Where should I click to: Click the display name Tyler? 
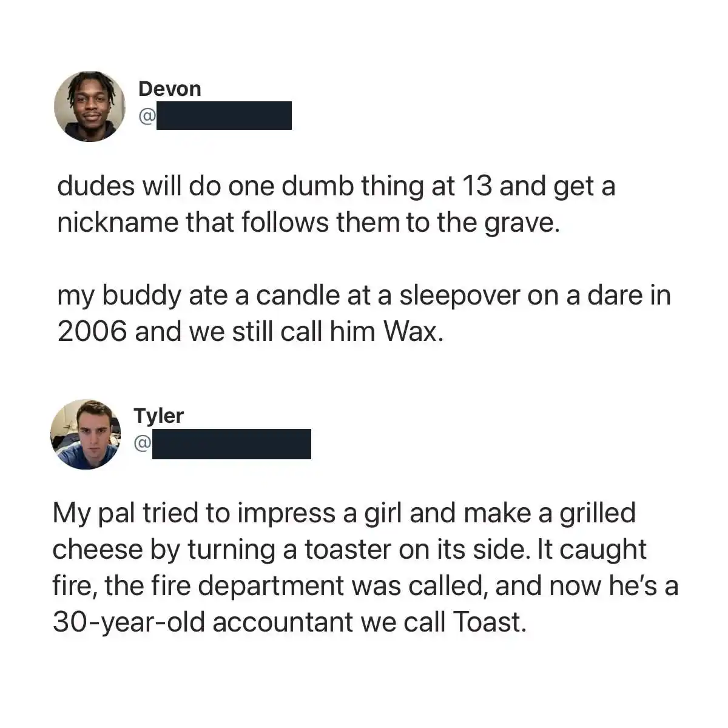click(x=158, y=416)
